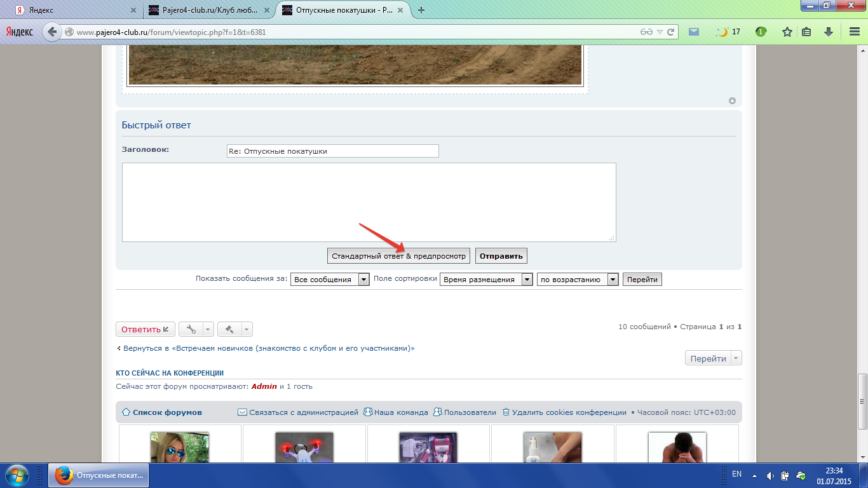This screenshot has width=868, height=488.
Task: Bookmark this page with the star icon
Action: click(x=787, y=32)
